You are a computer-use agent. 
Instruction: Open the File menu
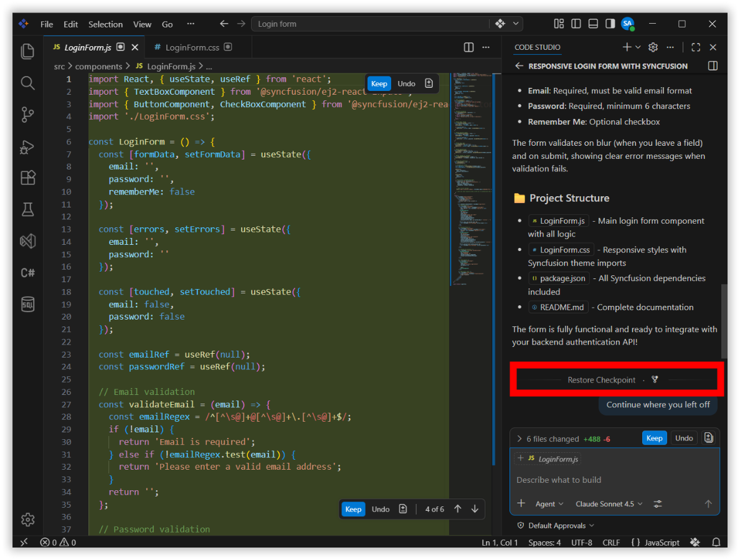point(47,24)
